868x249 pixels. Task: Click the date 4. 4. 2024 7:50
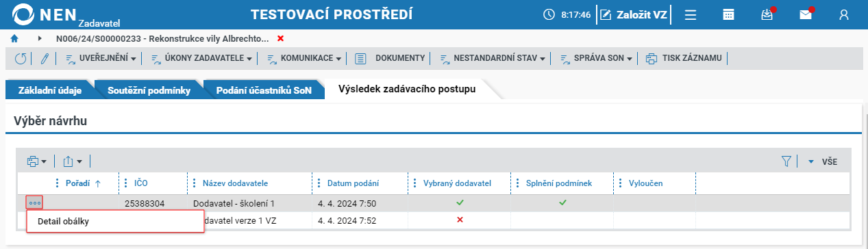(347, 203)
